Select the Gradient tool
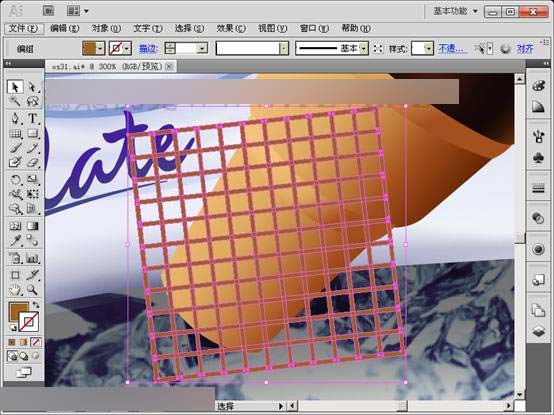554x415 pixels. click(x=32, y=226)
